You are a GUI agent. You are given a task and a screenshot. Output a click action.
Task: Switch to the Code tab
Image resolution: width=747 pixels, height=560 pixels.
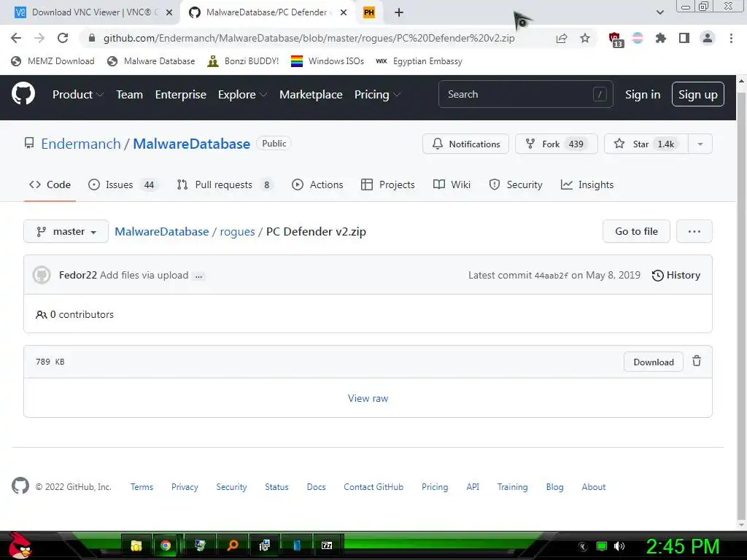click(x=50, y=184)
